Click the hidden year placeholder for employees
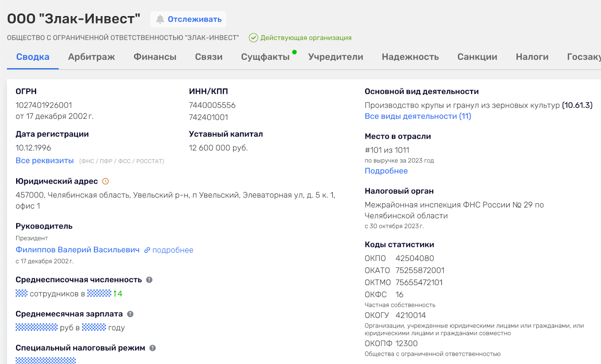 coord(99,293)
